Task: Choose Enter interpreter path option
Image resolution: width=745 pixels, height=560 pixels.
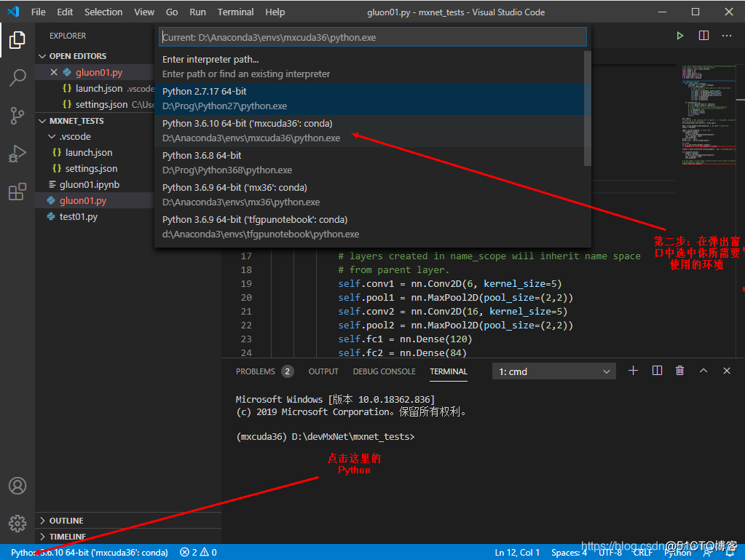Action: (x=369, y=66)
